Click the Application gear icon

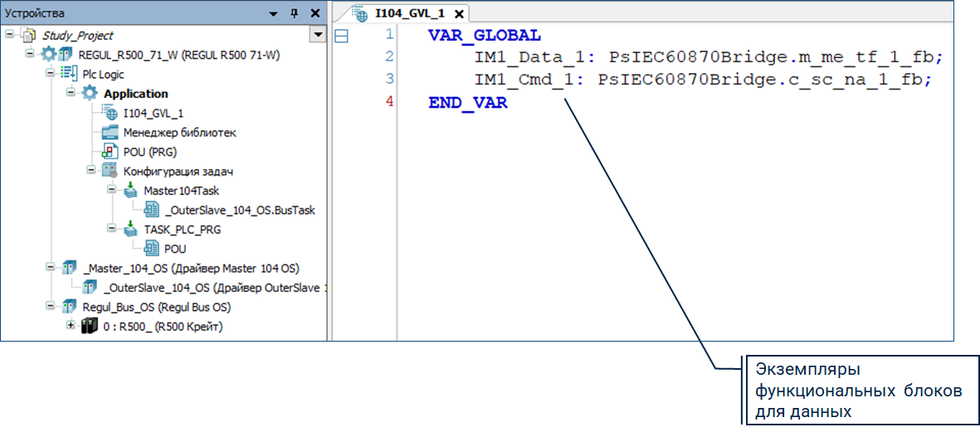point(90,94)
